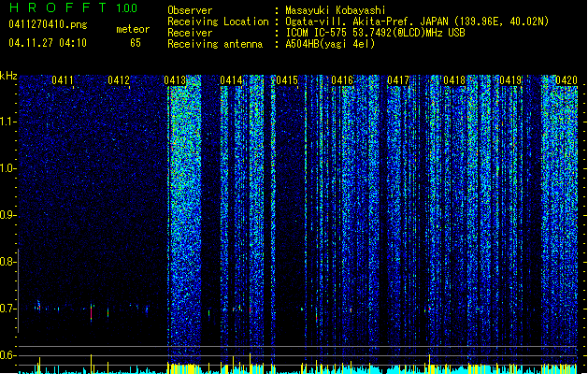Select the version number 1.00
Screen dimensions: 588x374
pyautogui.click(x=126, y=8)
